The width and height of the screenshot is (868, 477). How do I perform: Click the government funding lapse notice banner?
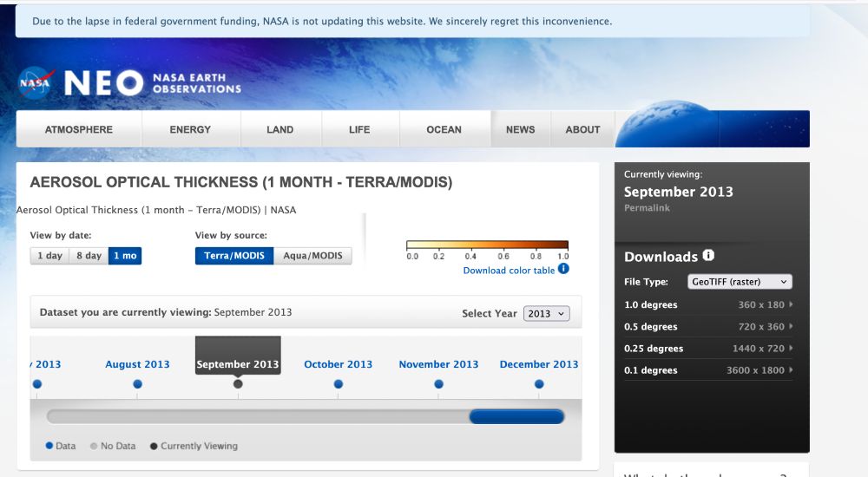[x=412, y=22]
